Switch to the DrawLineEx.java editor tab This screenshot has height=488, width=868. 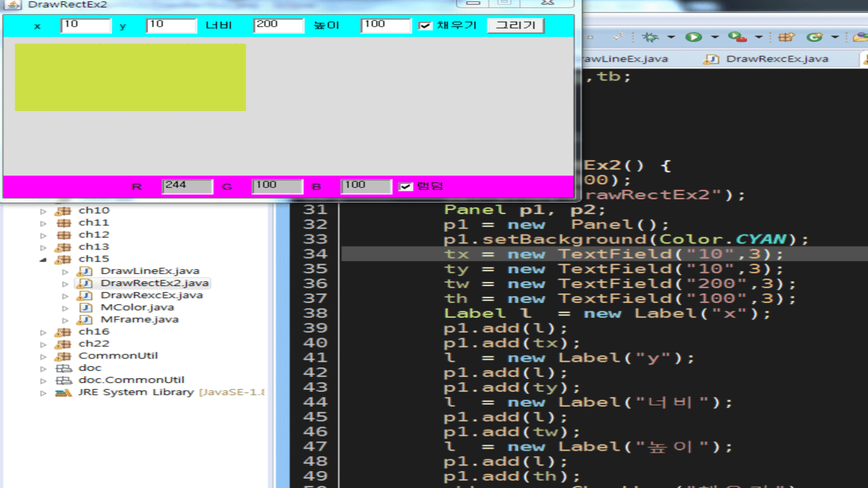click(x=624, y=59)
